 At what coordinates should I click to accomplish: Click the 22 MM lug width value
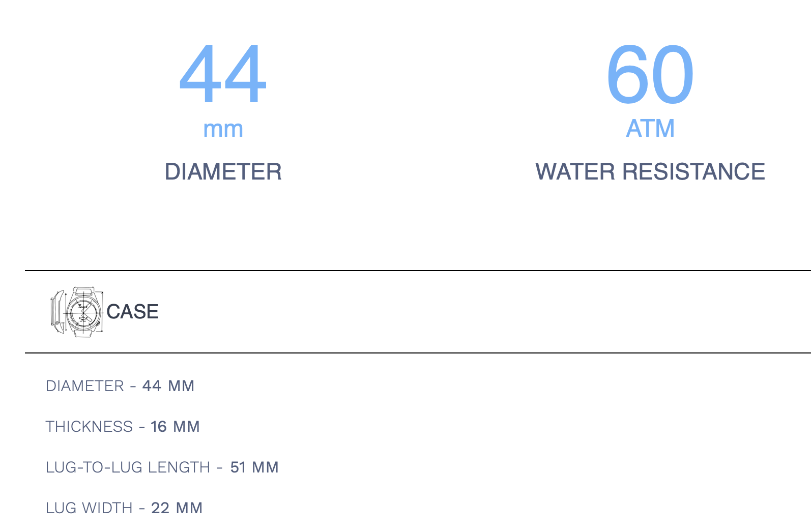[x=177, y=508]
